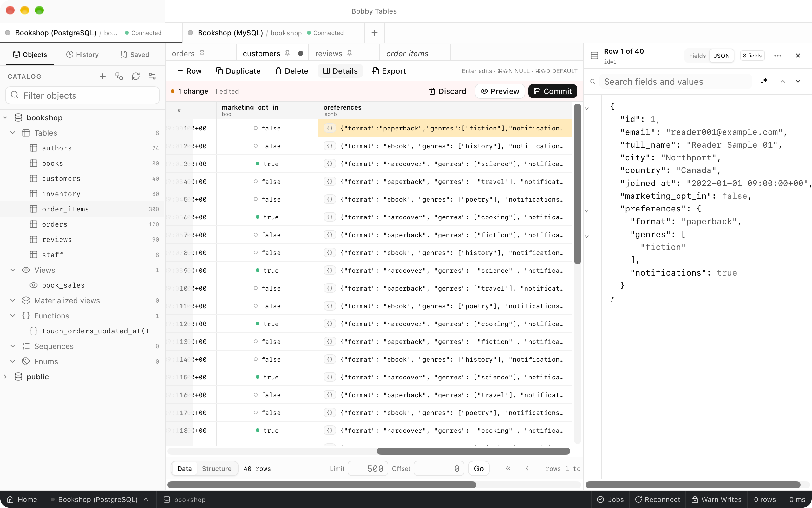This screenshot has height=508, width=812.
Task: Collapse the Materialized views group
Action: point(13,300)
